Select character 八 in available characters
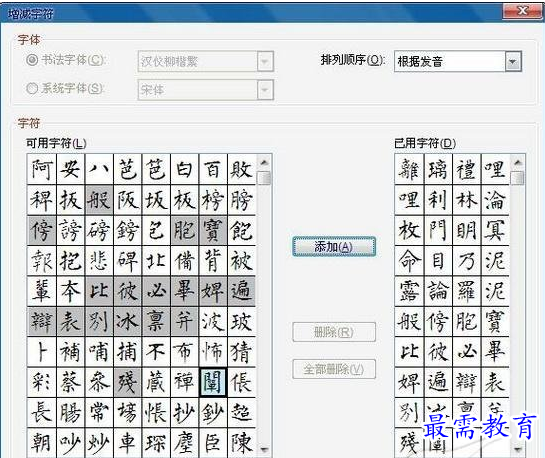 click(x=99, y=169)
